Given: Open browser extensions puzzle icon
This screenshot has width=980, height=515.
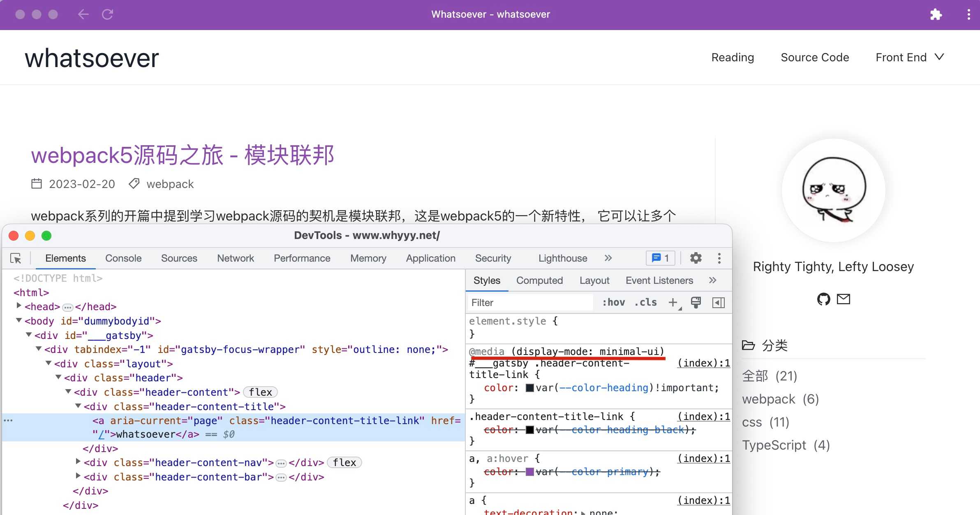Looking at the screenshot, I should (x=936, y=15).
